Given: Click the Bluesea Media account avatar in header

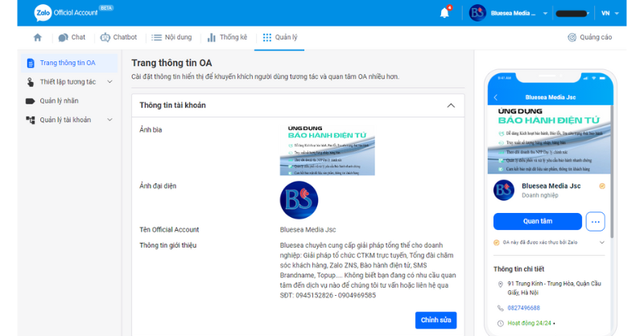Looking at the screenshot, I should point(477,13).
